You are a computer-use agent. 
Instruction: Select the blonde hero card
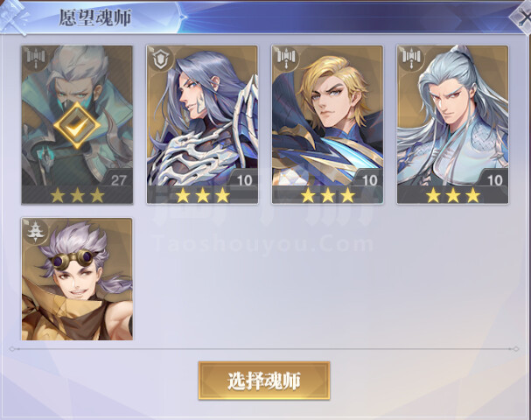coord(327,124)
